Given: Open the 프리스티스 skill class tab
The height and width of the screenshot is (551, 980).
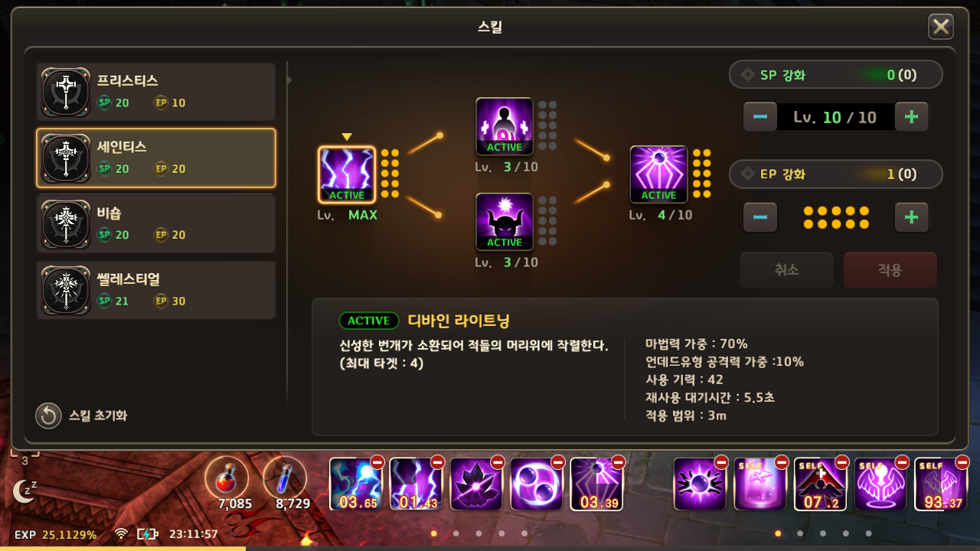Looking at the screenshot, I should tap(156, 92).
